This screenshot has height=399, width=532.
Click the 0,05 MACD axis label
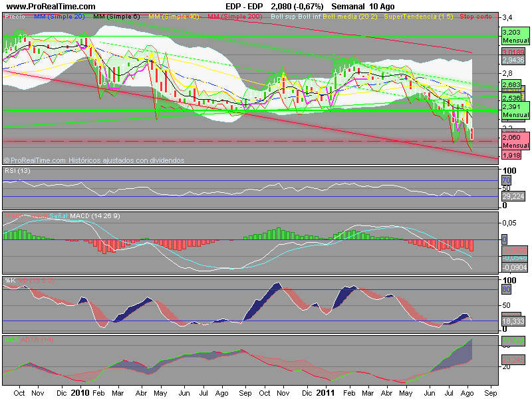point(509,223)
